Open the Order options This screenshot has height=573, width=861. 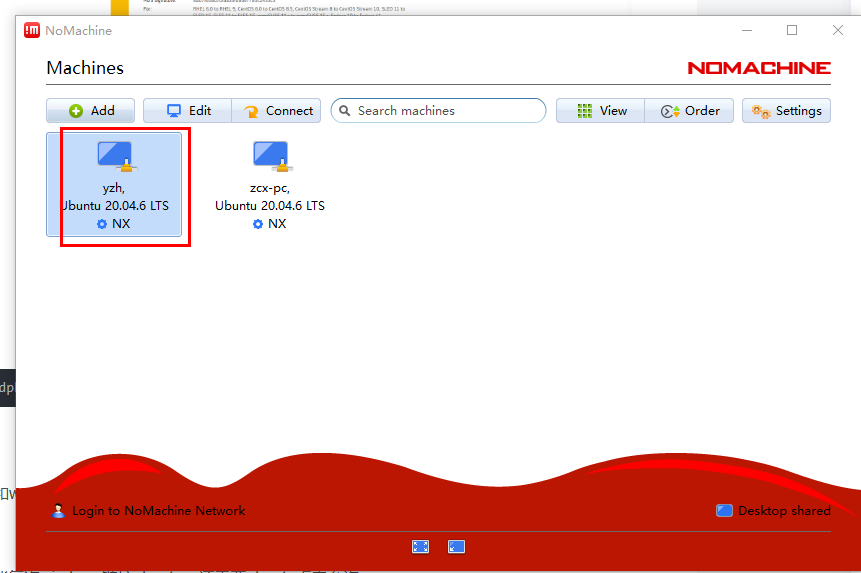[689, 111]
